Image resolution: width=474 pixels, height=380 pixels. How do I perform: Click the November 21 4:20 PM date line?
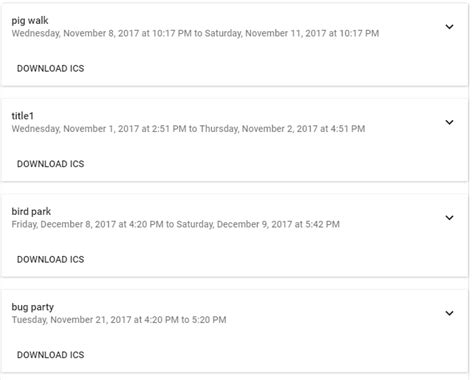[119, 320]
